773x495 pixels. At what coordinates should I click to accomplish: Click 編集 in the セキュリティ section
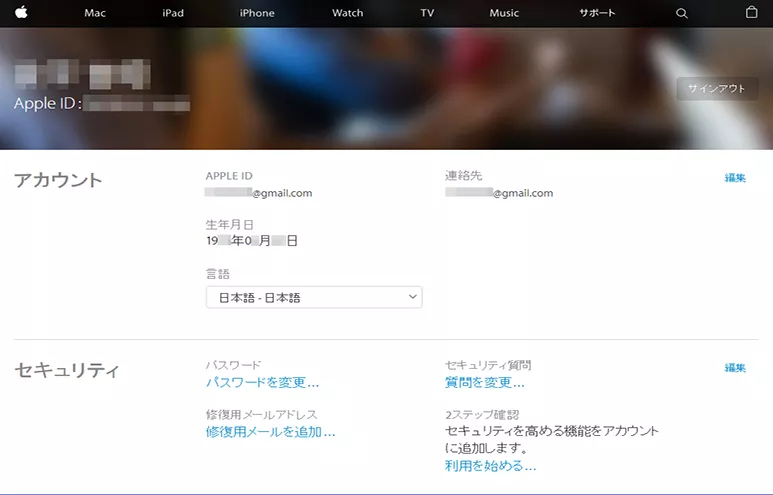[x=735, y=368]
